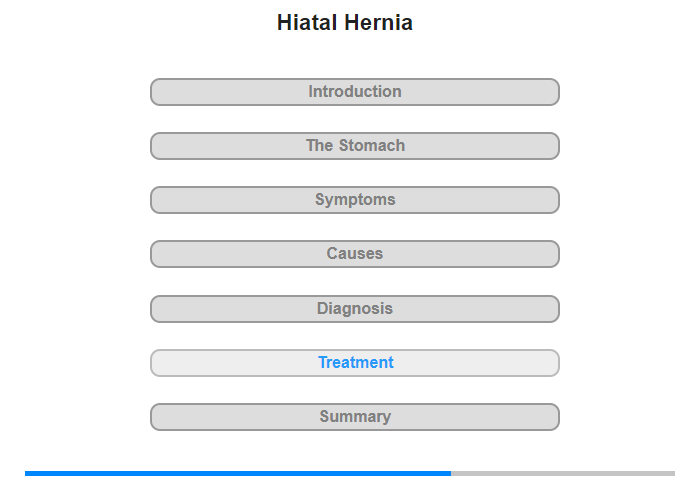Skip ahead to the Summary chapter
700x480 pixels.
point(355,417)
